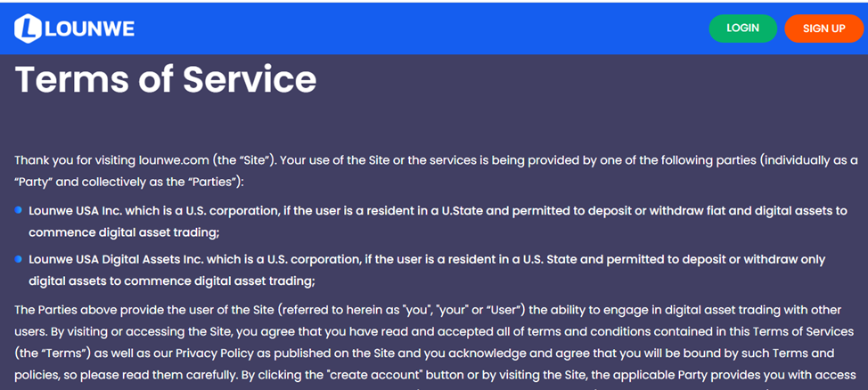Click the LOUNWE wordmark in header
Viewport: 868px width, 390px height.
(89, 28)
